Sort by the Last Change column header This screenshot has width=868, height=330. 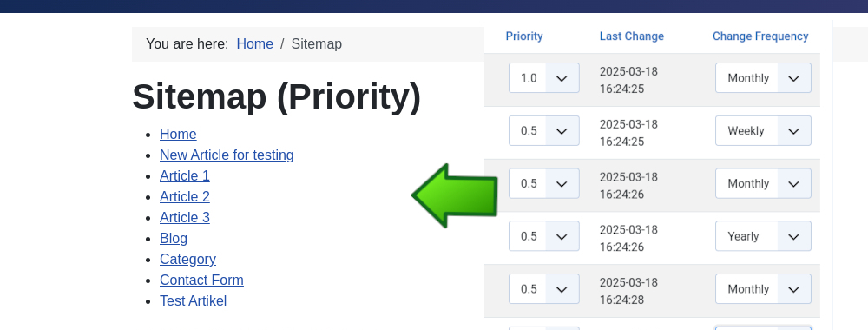coord(632,36)
